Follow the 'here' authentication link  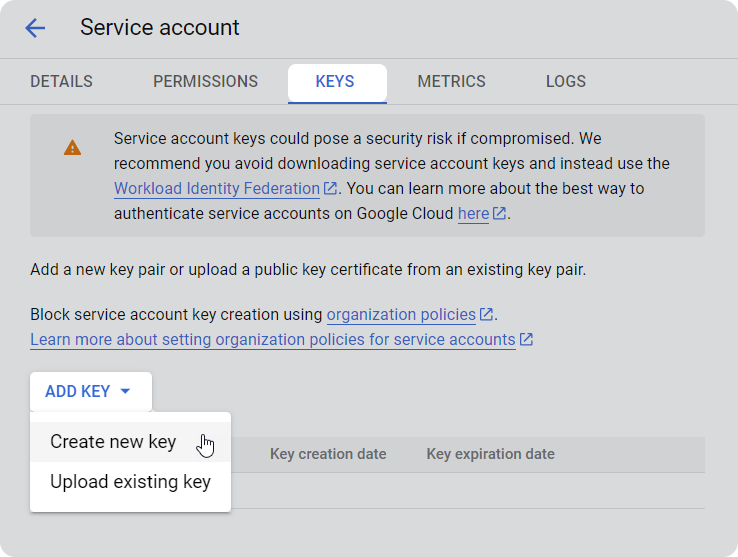pyautogui.click(x=473, y=213)
